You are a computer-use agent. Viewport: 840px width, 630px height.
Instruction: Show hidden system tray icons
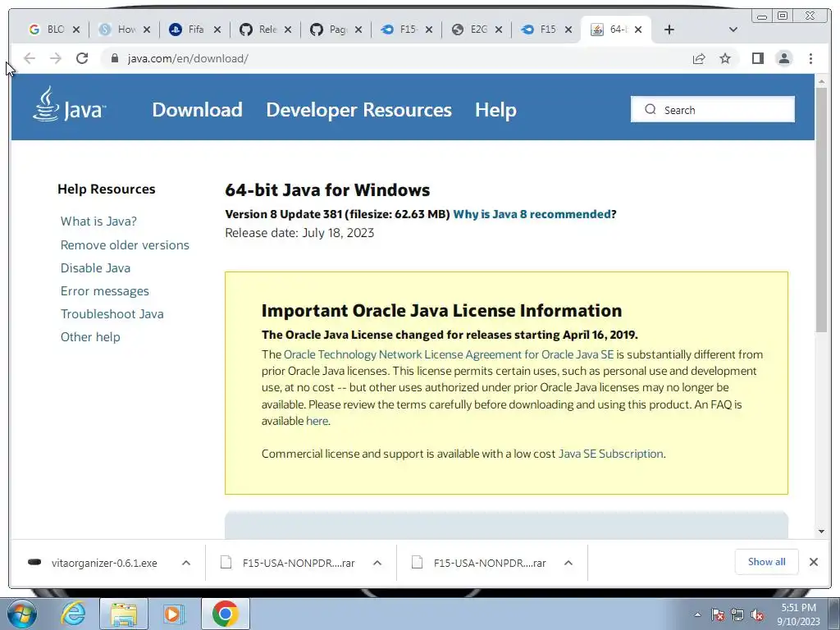[697, 614]
